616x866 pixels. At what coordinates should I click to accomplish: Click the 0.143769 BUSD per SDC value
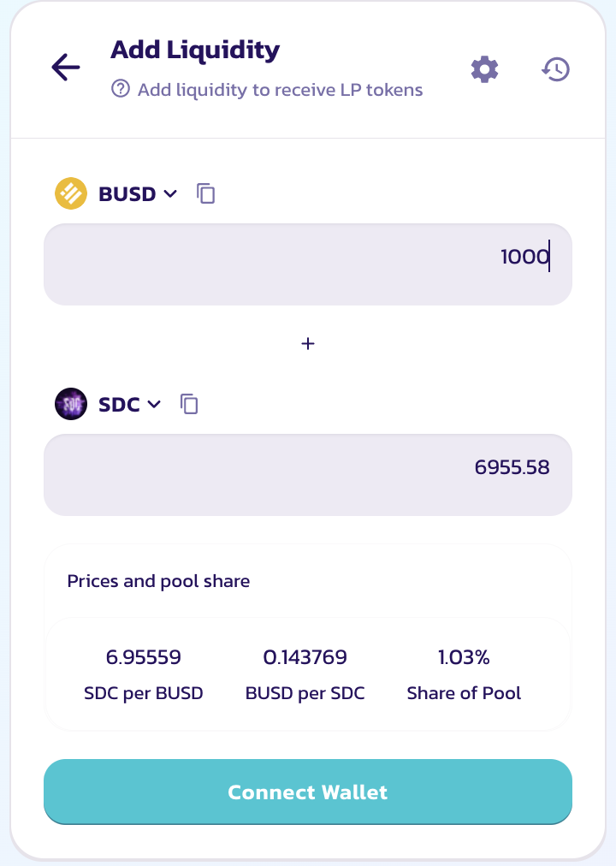click(305, 657)
